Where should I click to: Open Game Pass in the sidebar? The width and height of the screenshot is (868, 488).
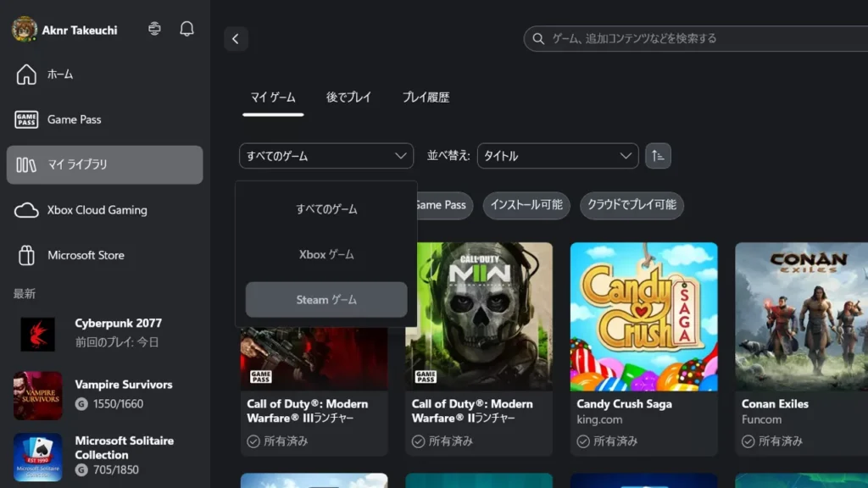coord(104,119)
